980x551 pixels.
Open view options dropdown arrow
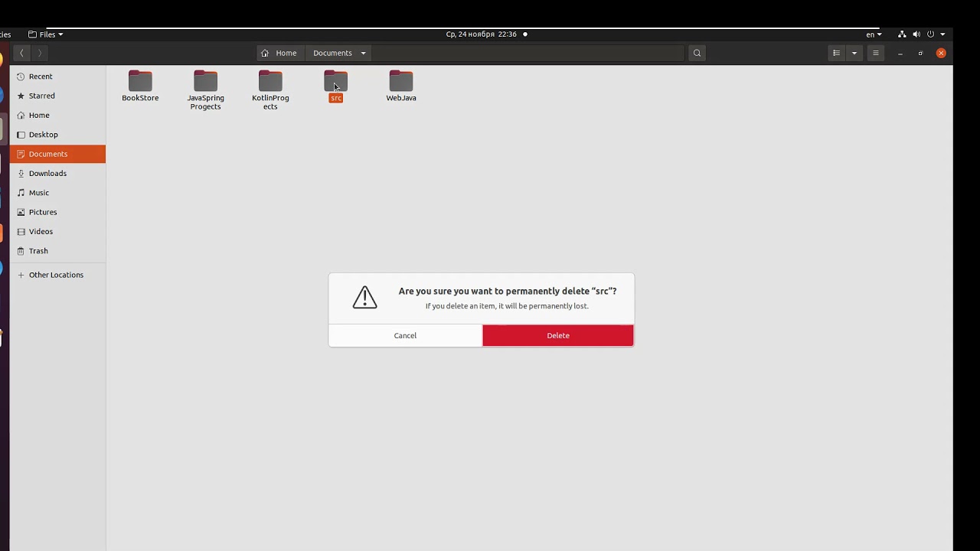[854, 53]
